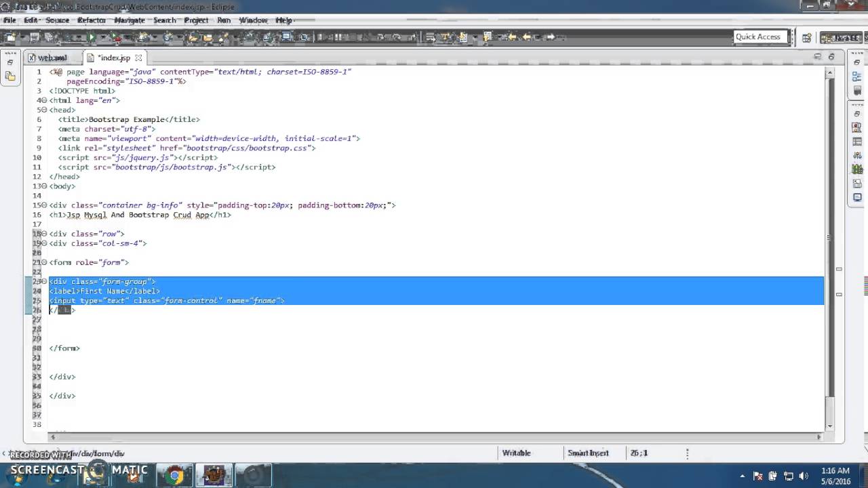
Task: Collapse the form-group div fold at line 23
Action: [x=45, y=281]
